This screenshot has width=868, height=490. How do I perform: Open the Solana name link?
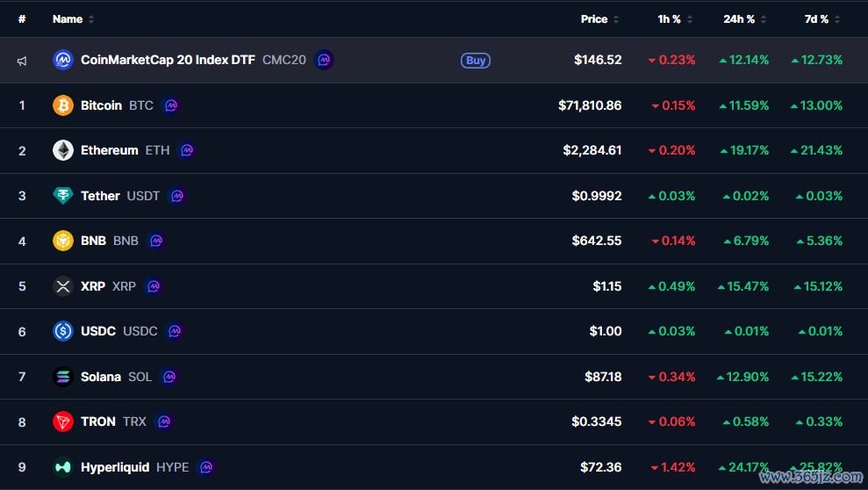(101, 377)
